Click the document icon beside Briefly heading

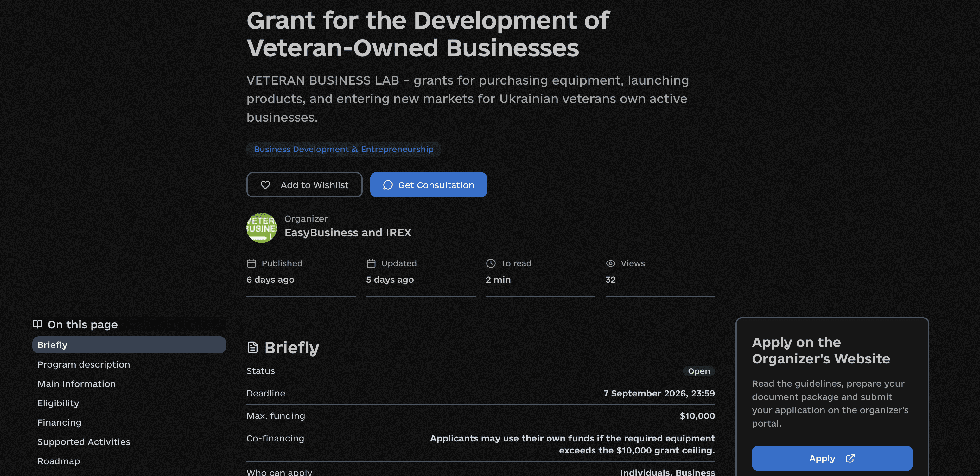click(253, 347)
